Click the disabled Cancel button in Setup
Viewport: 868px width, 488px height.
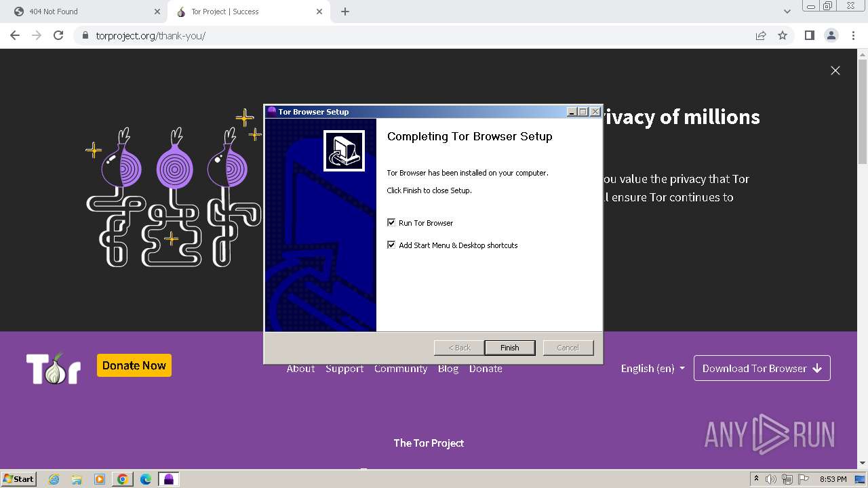568,348
